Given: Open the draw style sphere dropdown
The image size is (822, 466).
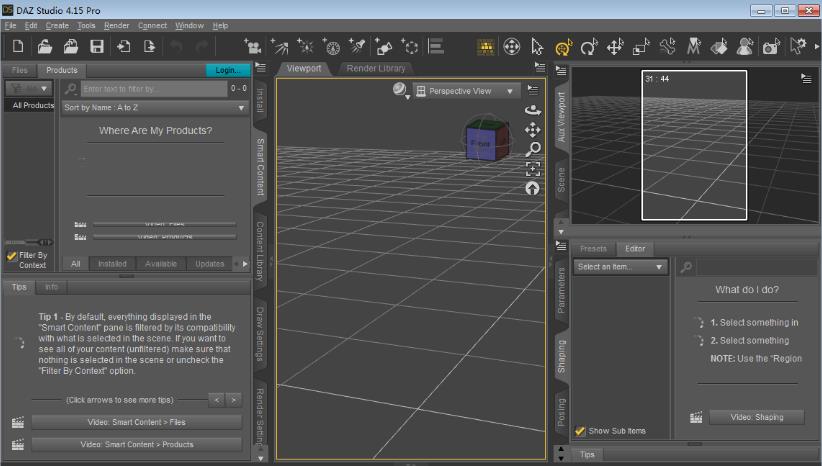Looking at the screenshot, I should [x=401, y=90].
